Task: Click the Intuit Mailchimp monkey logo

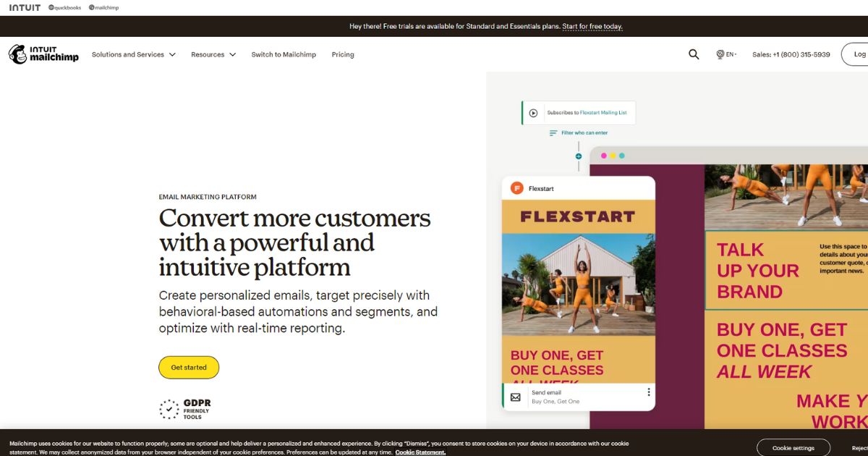Action: pos(18,54)
